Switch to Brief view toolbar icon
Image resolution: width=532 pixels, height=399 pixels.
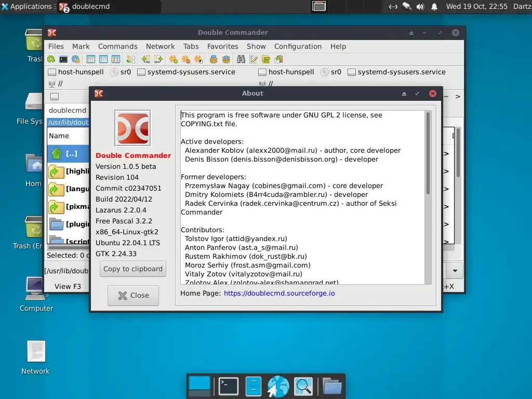point(90,59)
